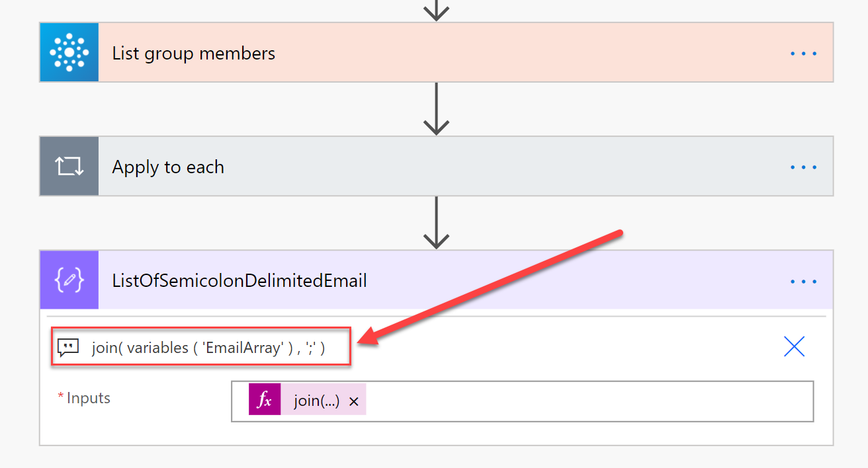
Task: Click the Compose icon beside ListOfSemicolonDelimitedEmail
Action: [69, 280]
